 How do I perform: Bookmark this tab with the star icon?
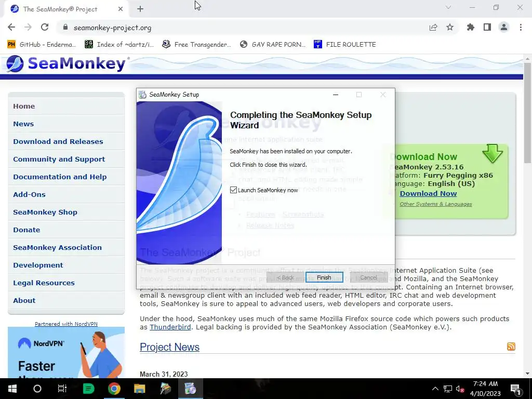(x=450, y=28)
